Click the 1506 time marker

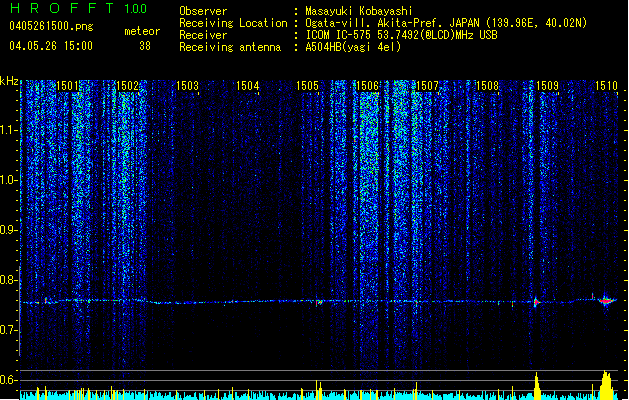367,86
